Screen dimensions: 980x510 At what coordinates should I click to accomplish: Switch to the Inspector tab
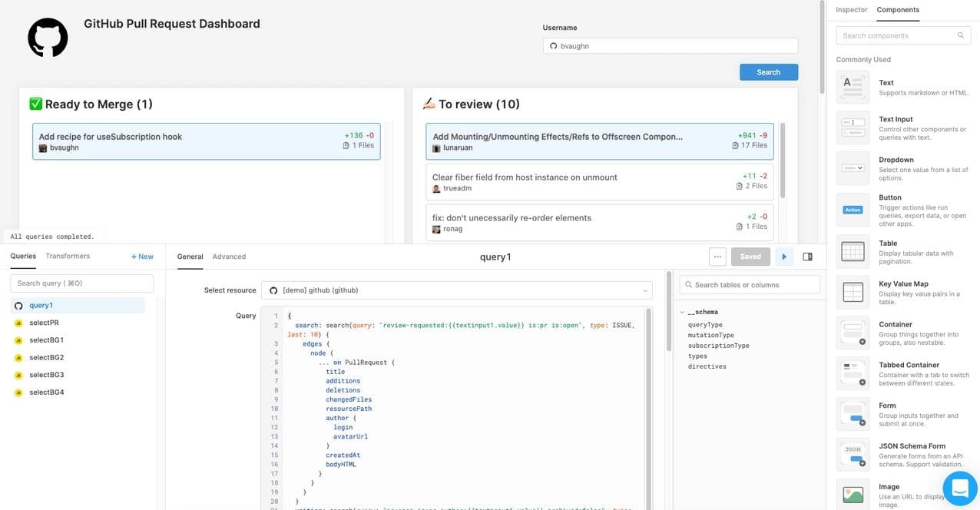(x=851, y=10)
